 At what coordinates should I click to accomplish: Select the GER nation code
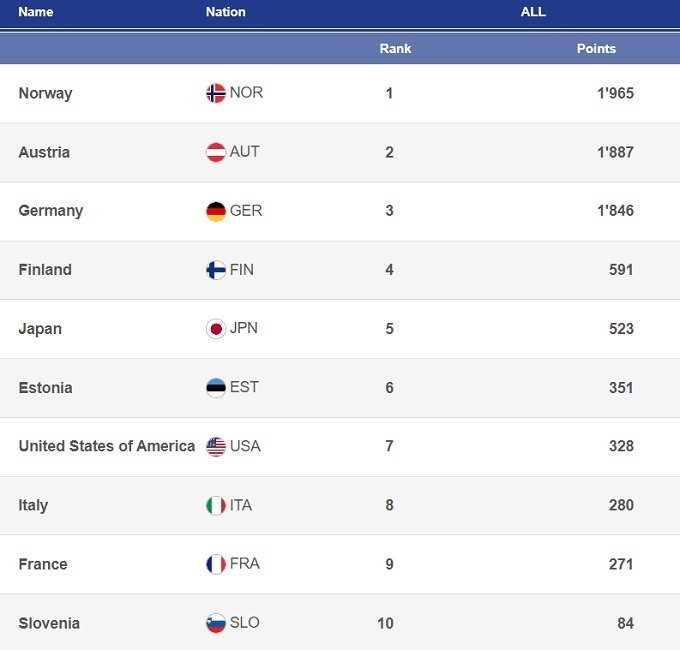coord(246,211)
